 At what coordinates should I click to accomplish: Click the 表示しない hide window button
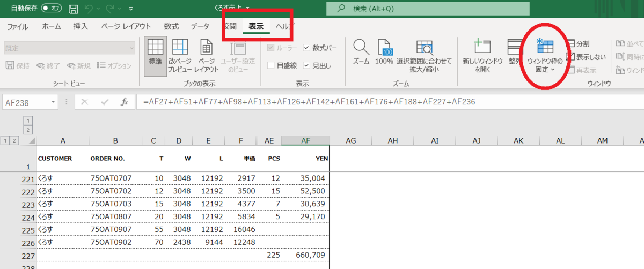pyautogui.click(x=587, y=56)
